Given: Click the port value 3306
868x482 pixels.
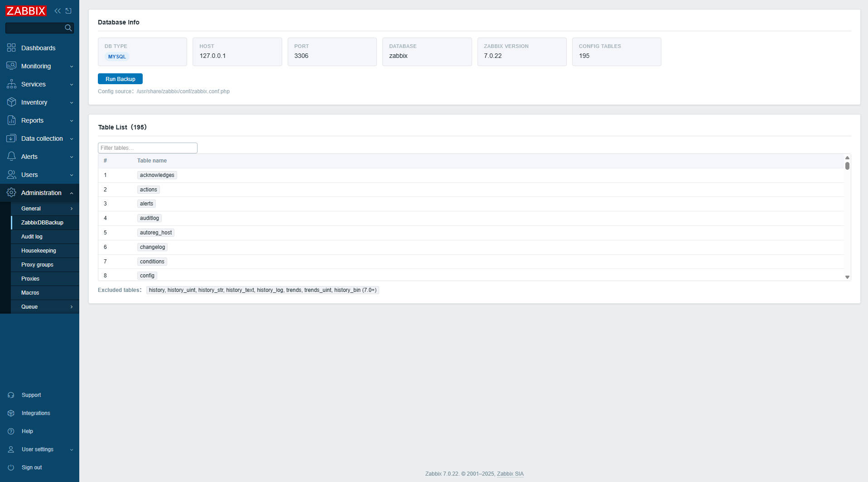Looking at the screenshot, I should click(301, 56).
